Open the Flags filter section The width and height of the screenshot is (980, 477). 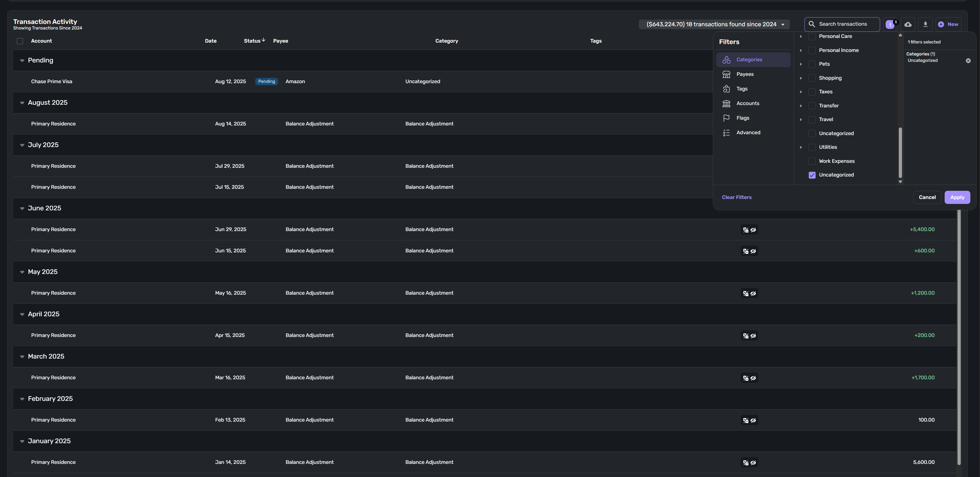point(742,118)
